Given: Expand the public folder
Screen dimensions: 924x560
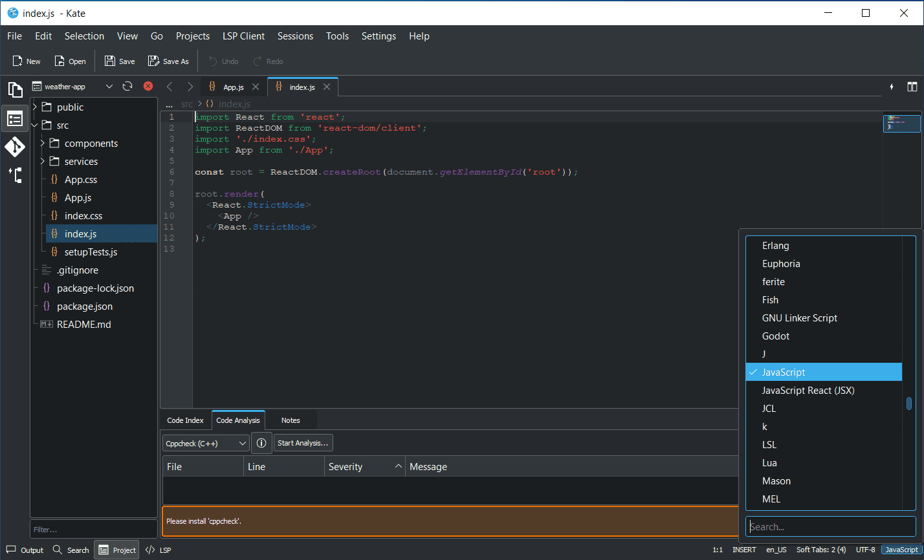Looking at the screenshot, I should tap(35, 107).
